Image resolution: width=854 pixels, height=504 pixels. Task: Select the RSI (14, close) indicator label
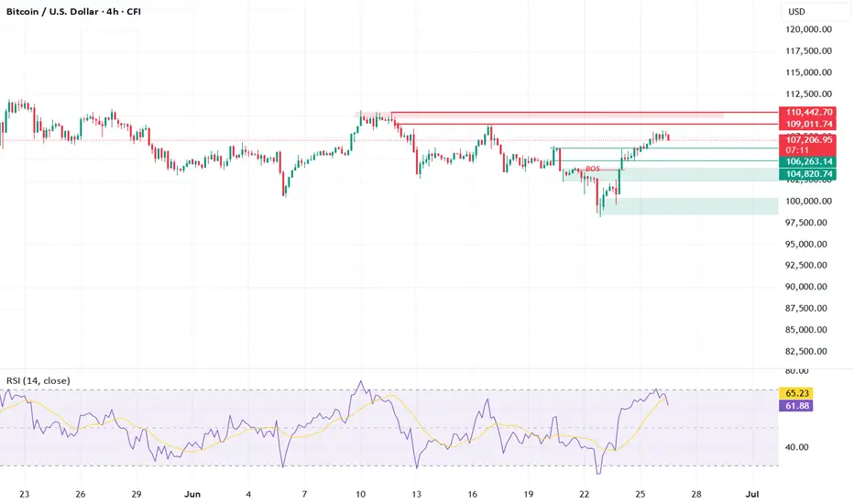[38, 380]
